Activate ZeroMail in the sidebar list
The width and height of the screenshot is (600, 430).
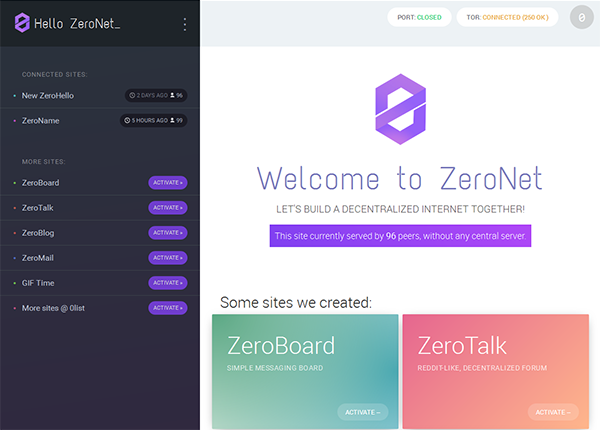pyautogui.click(x=168, y=258)
